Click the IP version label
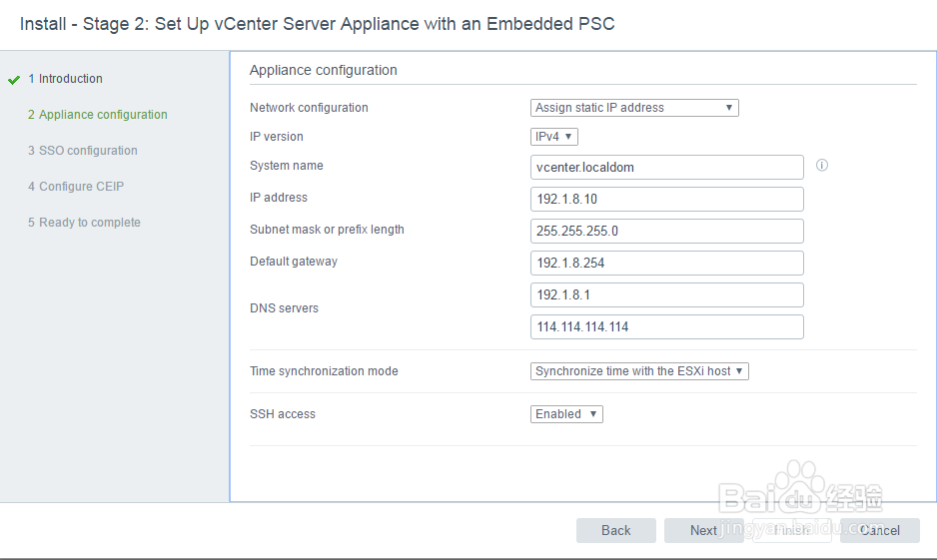The width and height of the screenshot is (937, 560). [x=277, y=137]
